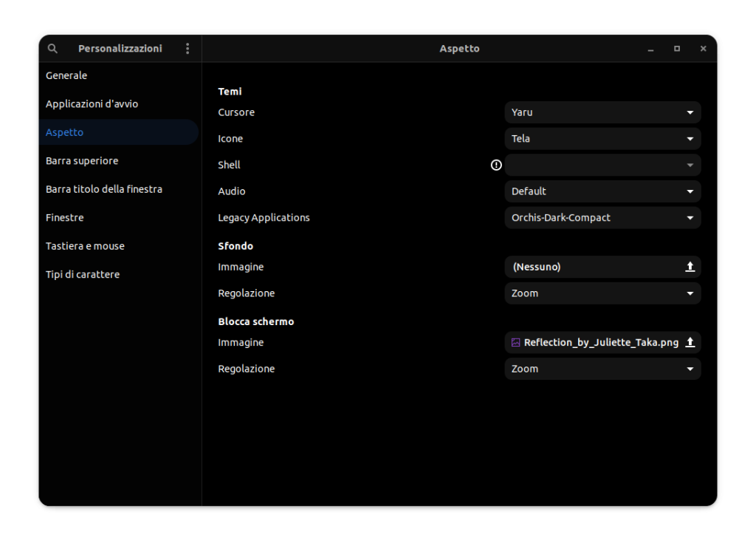The width and height of the screenshot is (756, 549).
Task: Close the window with the X button
Action: (x=703, y=49)
